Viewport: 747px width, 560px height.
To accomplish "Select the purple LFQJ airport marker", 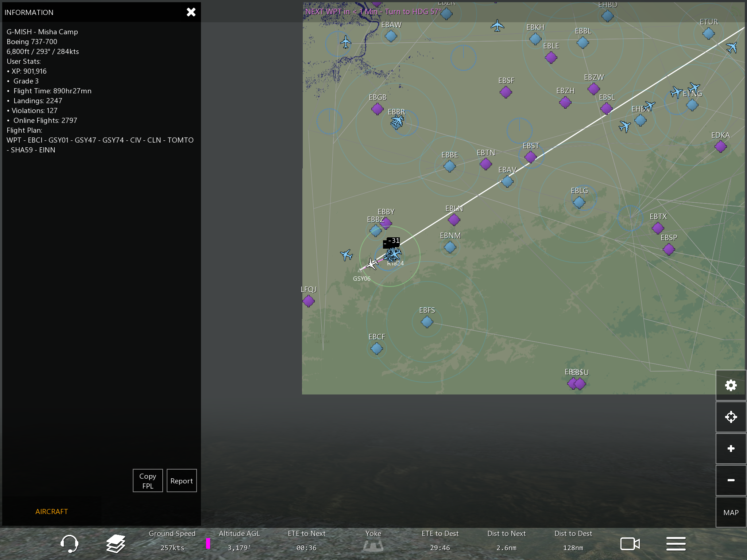I will [x=309, y=301].
